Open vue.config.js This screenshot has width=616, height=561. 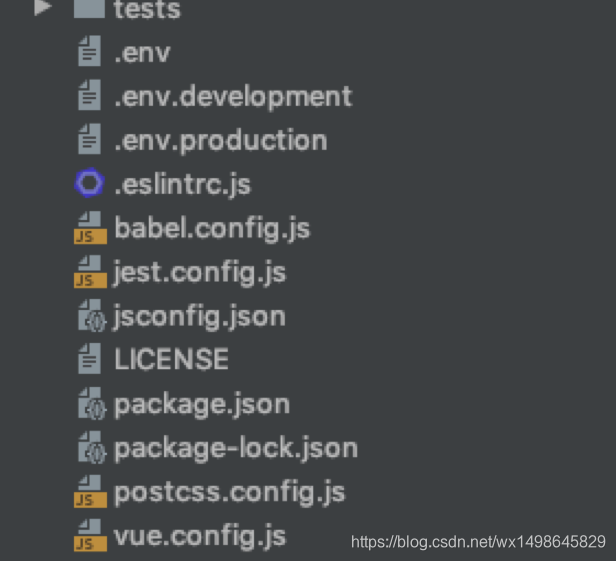200,536
